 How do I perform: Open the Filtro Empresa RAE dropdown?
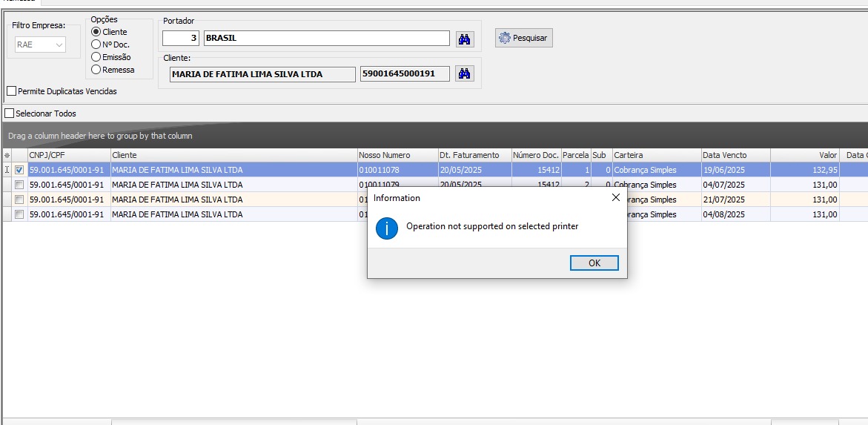pyautogui.click(x=41, y=45)
